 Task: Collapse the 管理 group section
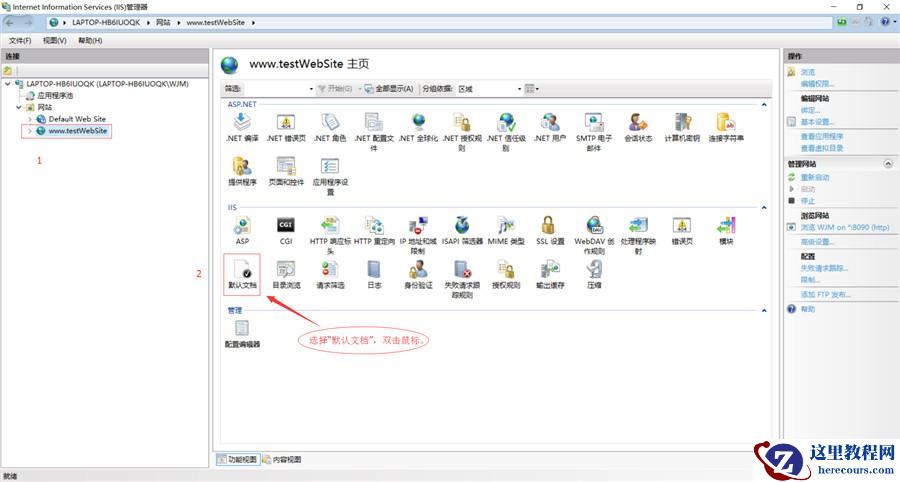pyautogui.click(x=764, y=310)
